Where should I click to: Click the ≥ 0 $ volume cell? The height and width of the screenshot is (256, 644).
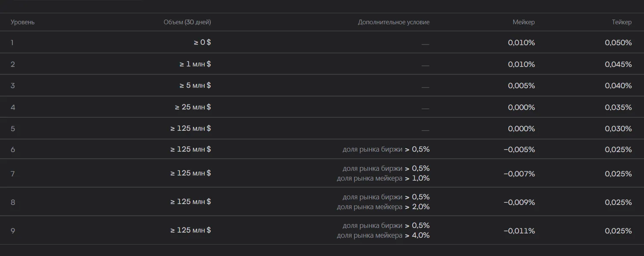(x=202, y=43)
